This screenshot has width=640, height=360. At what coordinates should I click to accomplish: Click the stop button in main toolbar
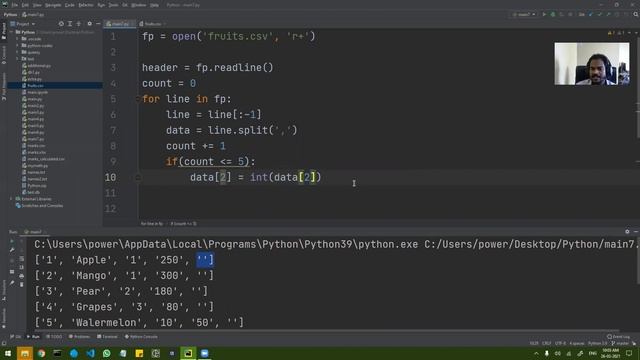[570, 14]
